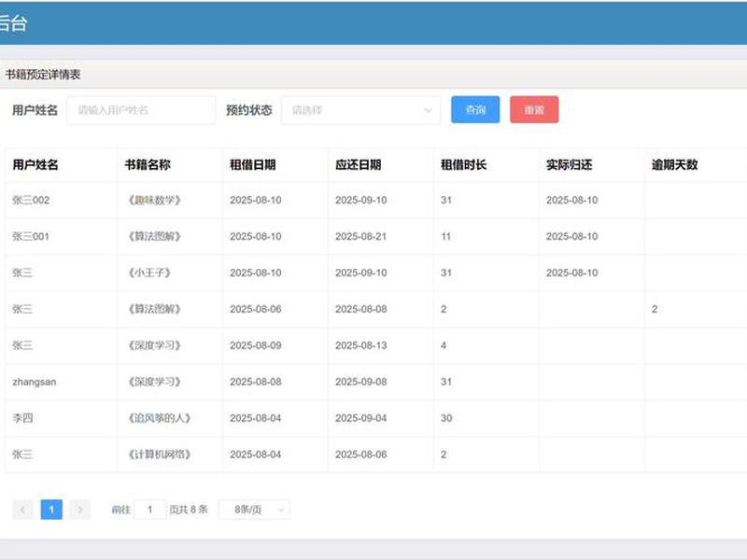The image size is (747, 560).
Task: Click book title 《小王子》
Action: click(149, 273)
